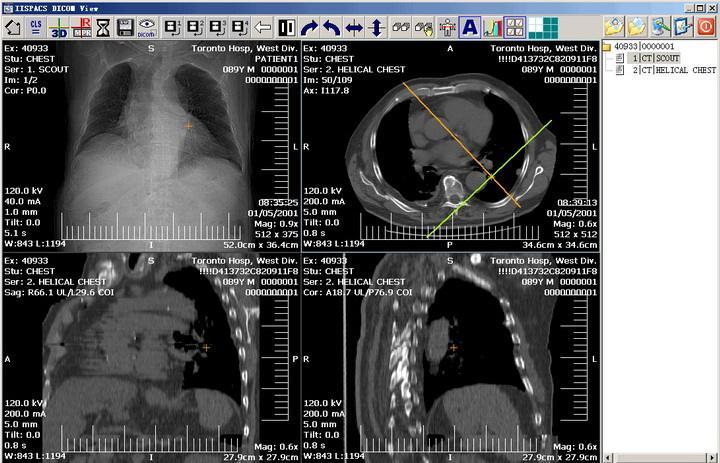Flip image vertically using up-down arrow icon

[x=377, y=28]
